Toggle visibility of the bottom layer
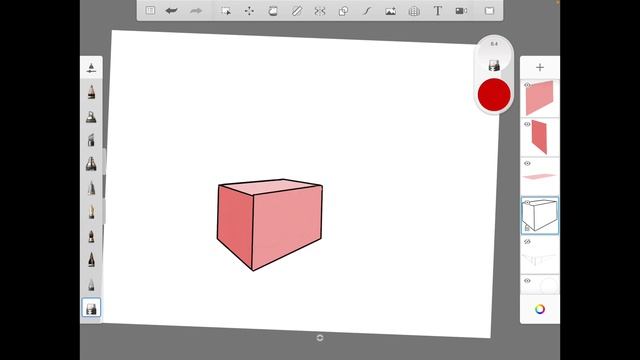Viewport: 640px width, 360px height. pos(527,281)
